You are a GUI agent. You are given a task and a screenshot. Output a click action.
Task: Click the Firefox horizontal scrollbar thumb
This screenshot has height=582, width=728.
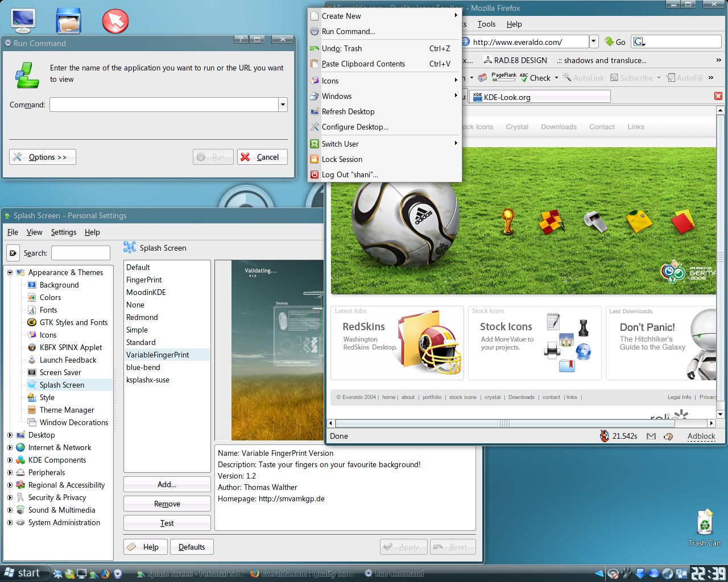(505, 423)
